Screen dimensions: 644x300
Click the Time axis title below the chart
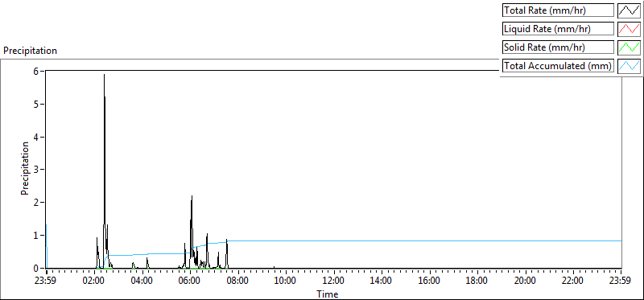(328, 294)
